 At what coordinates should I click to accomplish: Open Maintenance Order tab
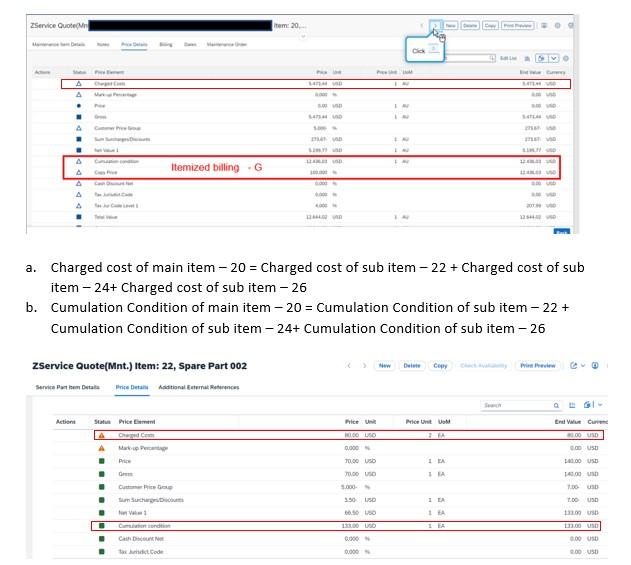(227, 44)
